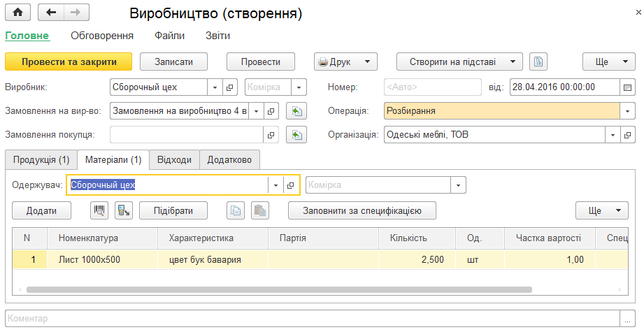Screen dimensions: 644x332
Task: Switch to the Головне section
Action: pyautogui.click(x=27, y=36)
